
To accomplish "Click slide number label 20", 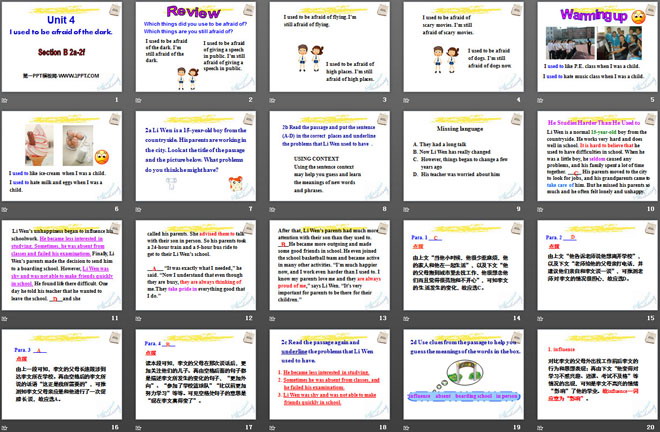I will point(650,427).
